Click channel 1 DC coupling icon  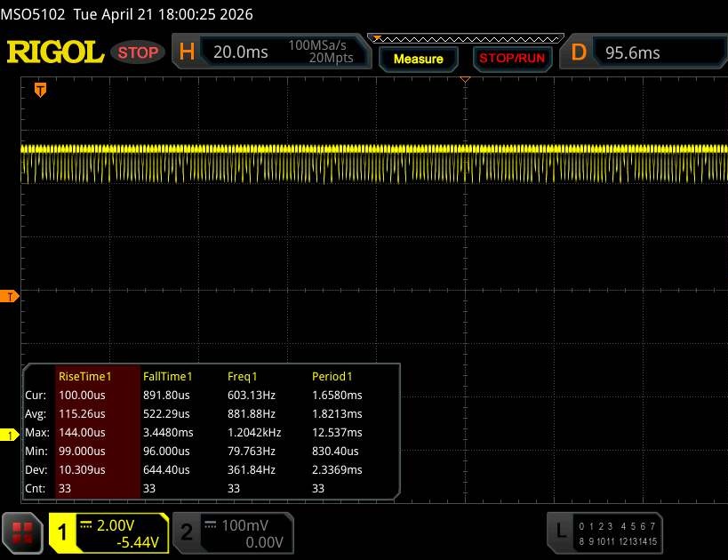pyautogui.click(x=86, y=524)
